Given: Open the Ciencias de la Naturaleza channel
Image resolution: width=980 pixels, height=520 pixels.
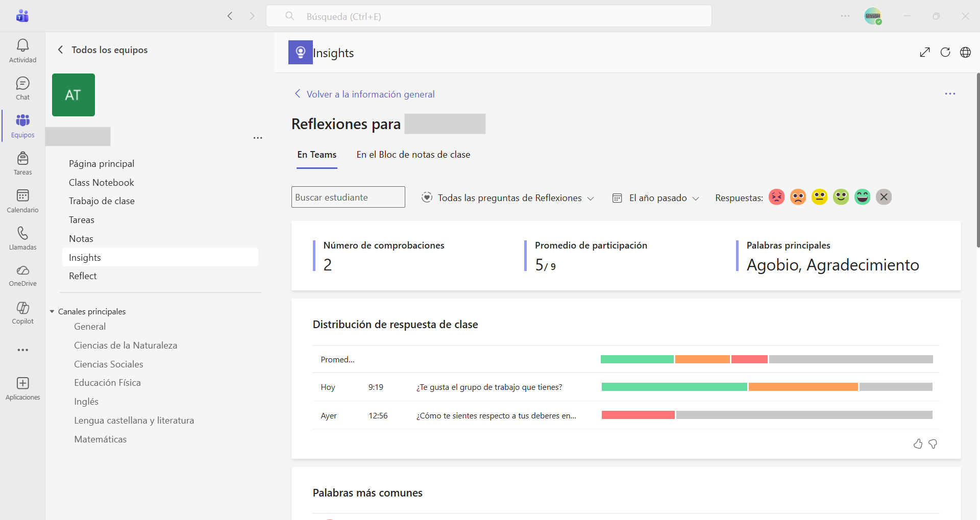Looking at the screenshot, I should click(126, 345).
